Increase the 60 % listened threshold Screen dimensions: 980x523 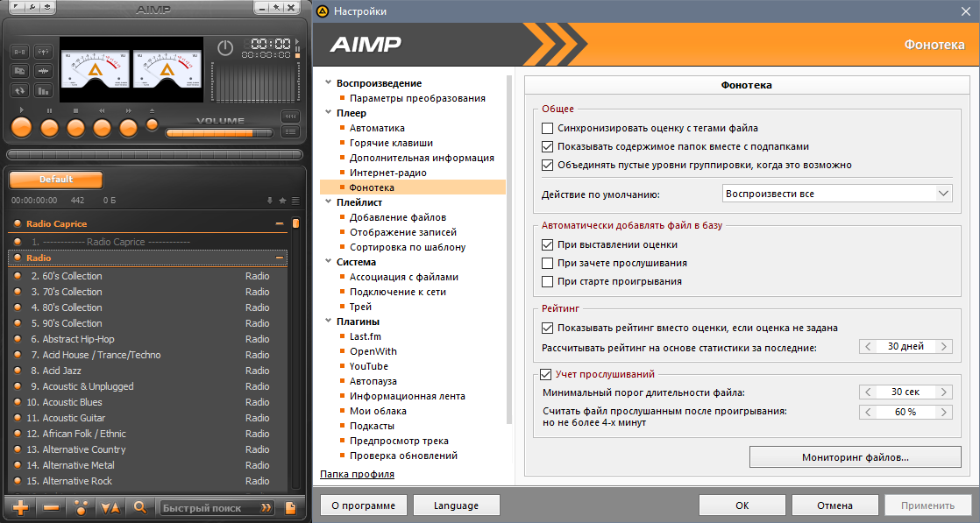944,413
